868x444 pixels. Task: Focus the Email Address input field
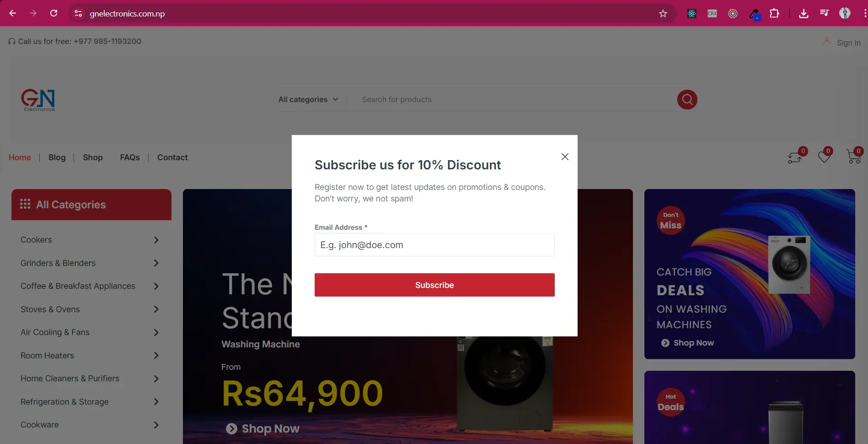[434, 245]
